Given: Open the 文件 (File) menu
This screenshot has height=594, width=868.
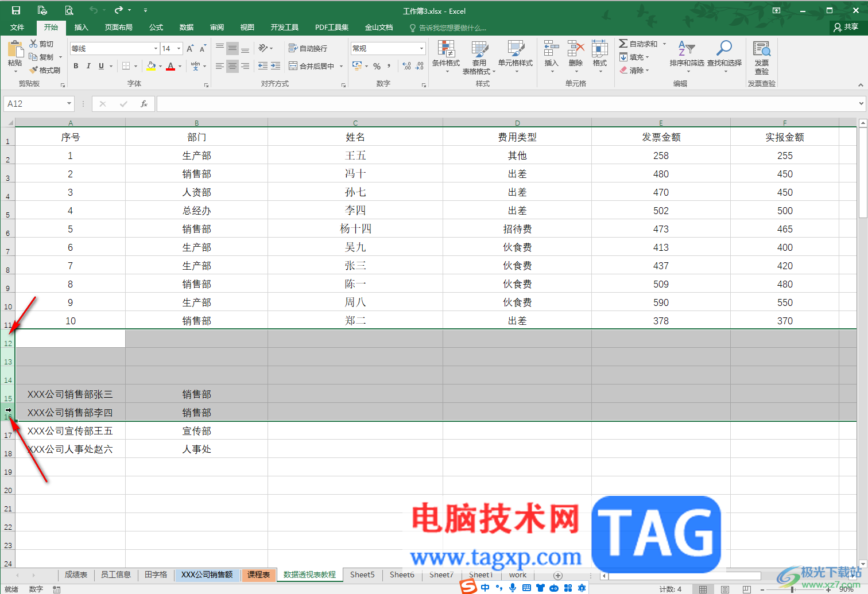Looking at the screenshot, I should click(17, 28).
